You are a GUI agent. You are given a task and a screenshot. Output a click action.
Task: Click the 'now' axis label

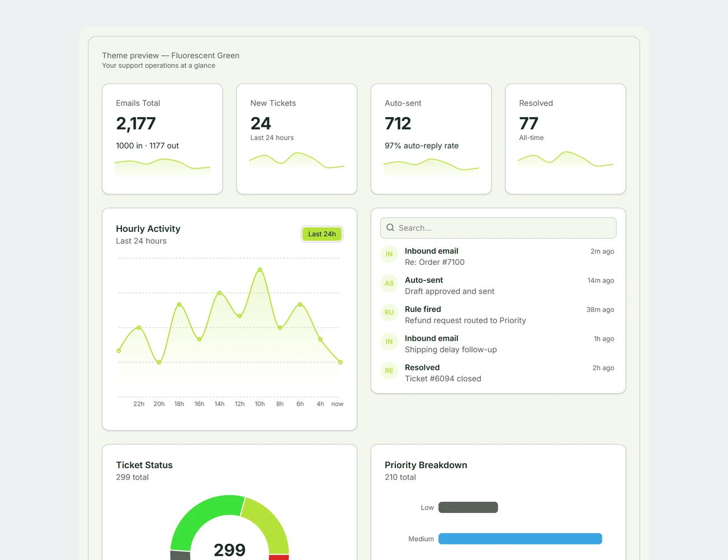click(337, 404)
